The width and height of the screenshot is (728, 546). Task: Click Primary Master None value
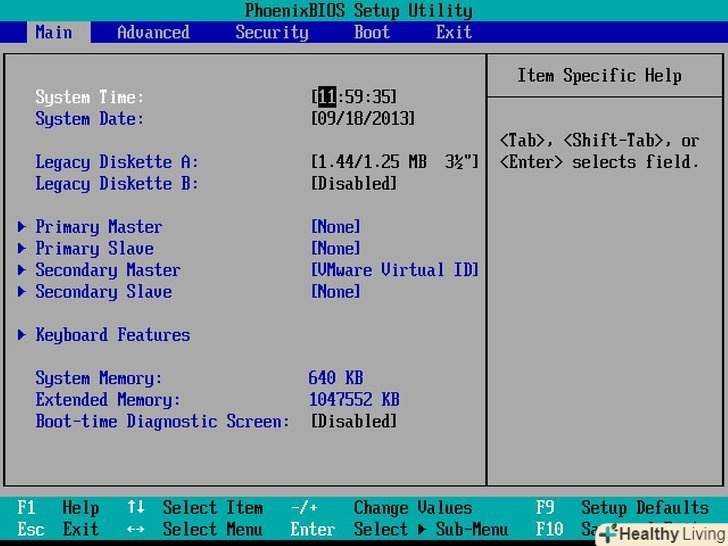[336, 227]
